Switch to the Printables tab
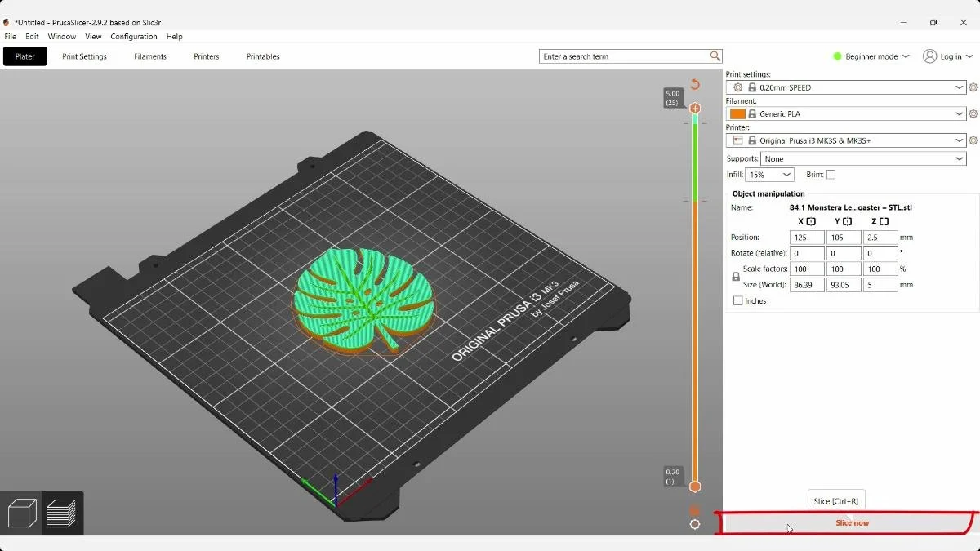This screenshot has width=980, height=551. pos(263,56)
